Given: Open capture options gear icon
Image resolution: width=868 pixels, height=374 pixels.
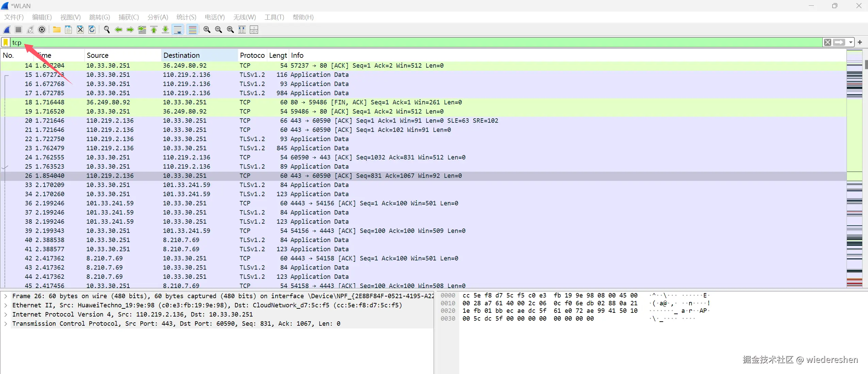Looking at the screenshot, I should tap(42, 30).
